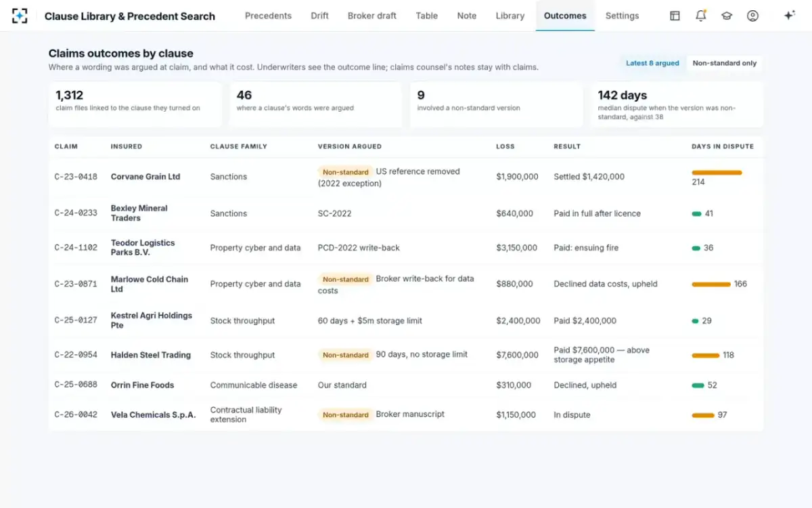Click Paid: ensuing fire result
812x508 pixels.
pos(586,248)
